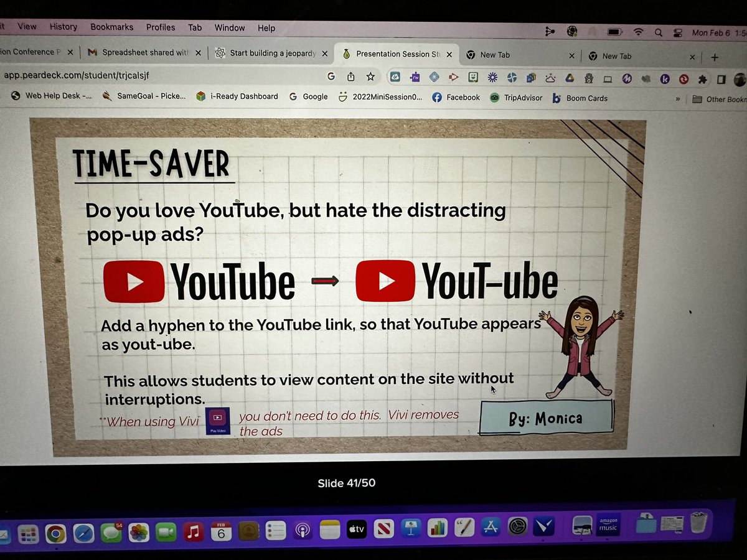Bookmark this page with the star icon
Viewport: 747px width, 560px height.
pos(371,76)
